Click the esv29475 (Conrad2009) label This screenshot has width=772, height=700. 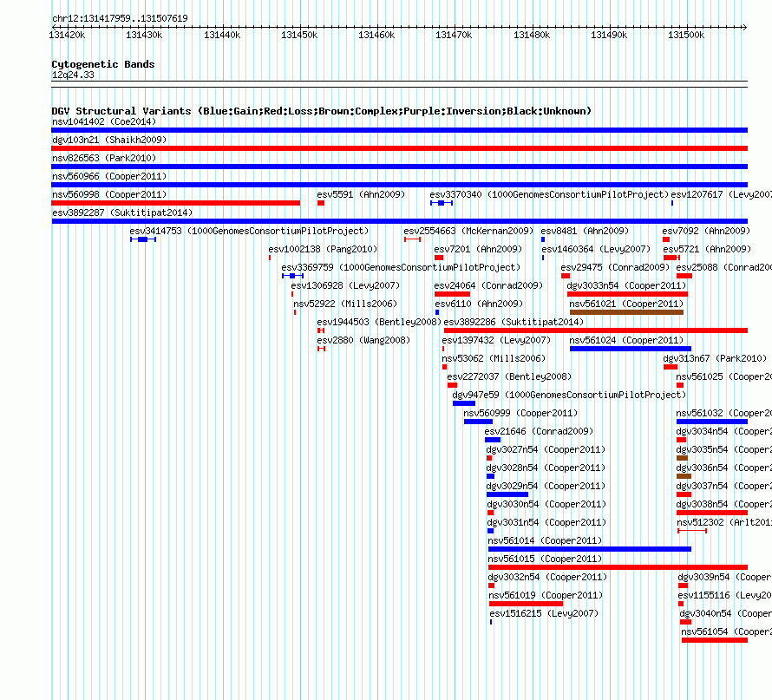coord(615,267)
